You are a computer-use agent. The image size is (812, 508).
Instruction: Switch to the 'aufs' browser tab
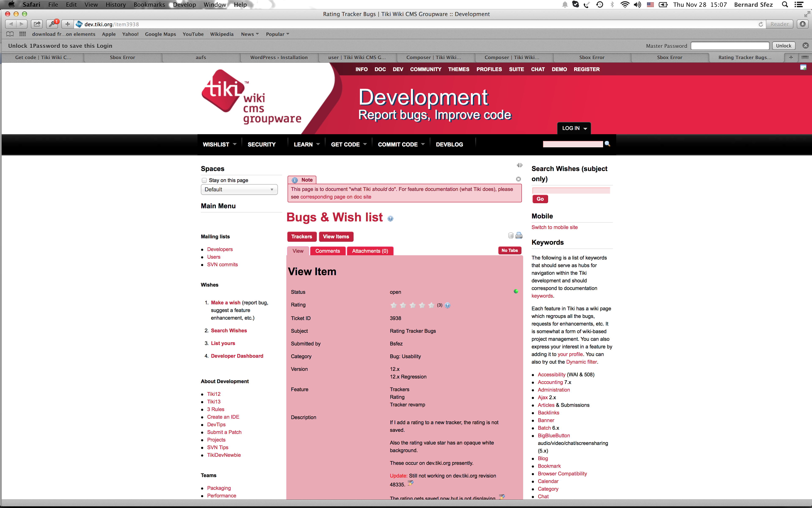(201, 57)
